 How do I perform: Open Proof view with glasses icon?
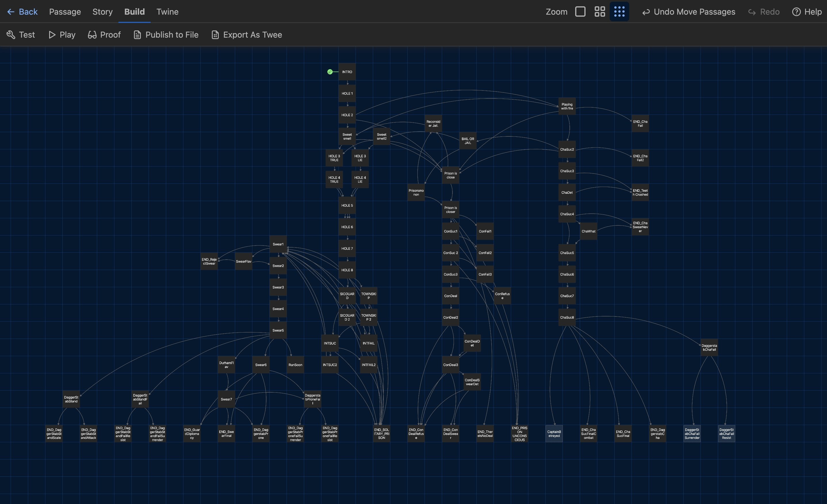tap(92, 35)
